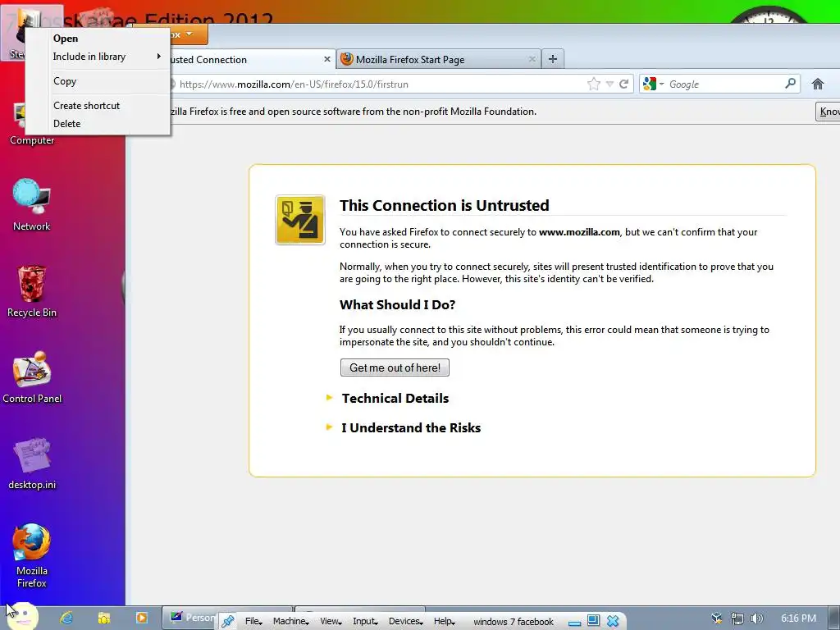Reload the current page
The height and width of the screenshot is (630, 840).
tap(623, 84)
